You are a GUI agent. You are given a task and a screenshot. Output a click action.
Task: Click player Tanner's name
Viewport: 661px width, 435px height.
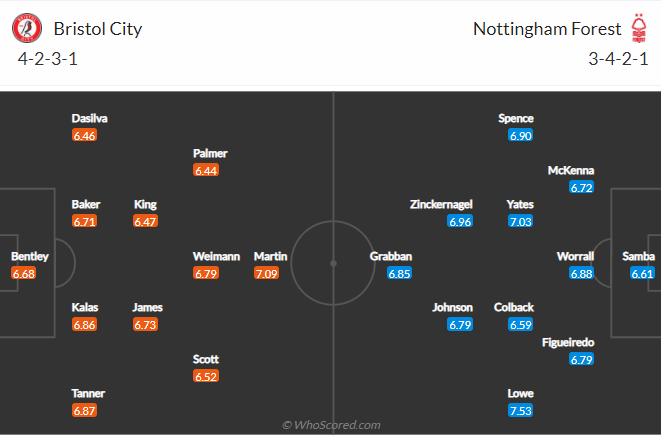88,394
